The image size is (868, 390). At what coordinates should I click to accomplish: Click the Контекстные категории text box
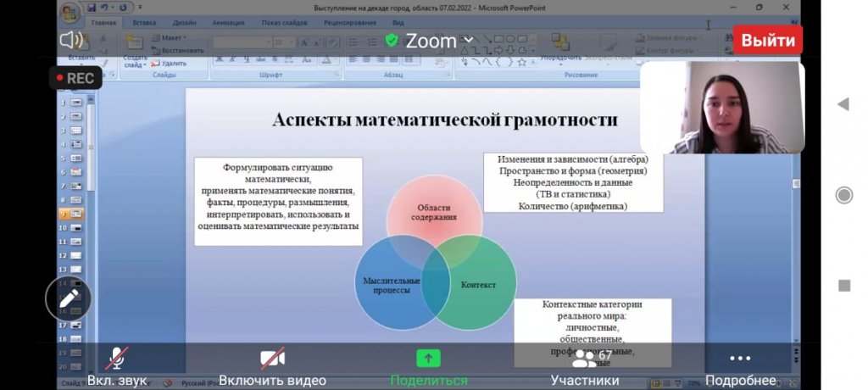tap(593, 332)
